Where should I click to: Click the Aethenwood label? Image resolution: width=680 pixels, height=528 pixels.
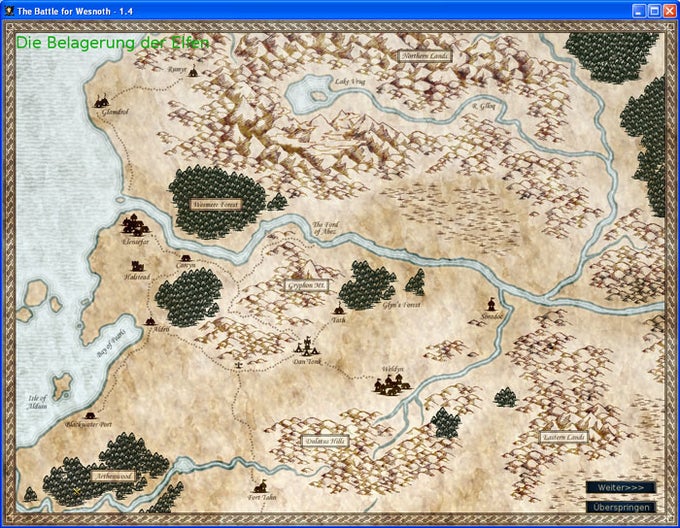[114, 476]
